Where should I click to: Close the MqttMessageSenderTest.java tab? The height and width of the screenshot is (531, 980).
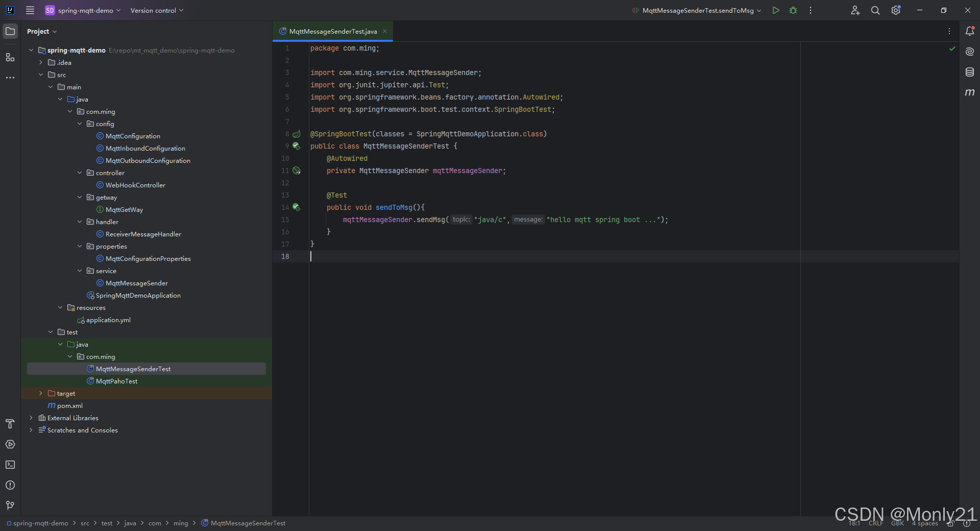pyautogui.click(x=385, y=31)
